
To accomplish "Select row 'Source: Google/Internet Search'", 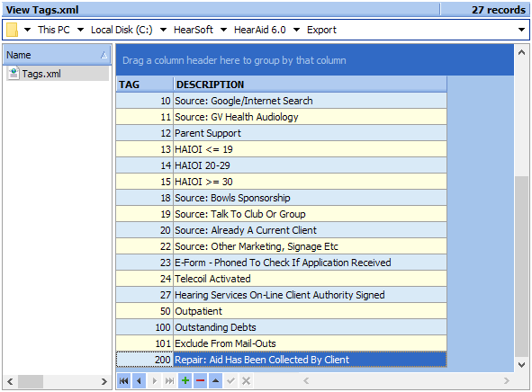I will (281, 101).
